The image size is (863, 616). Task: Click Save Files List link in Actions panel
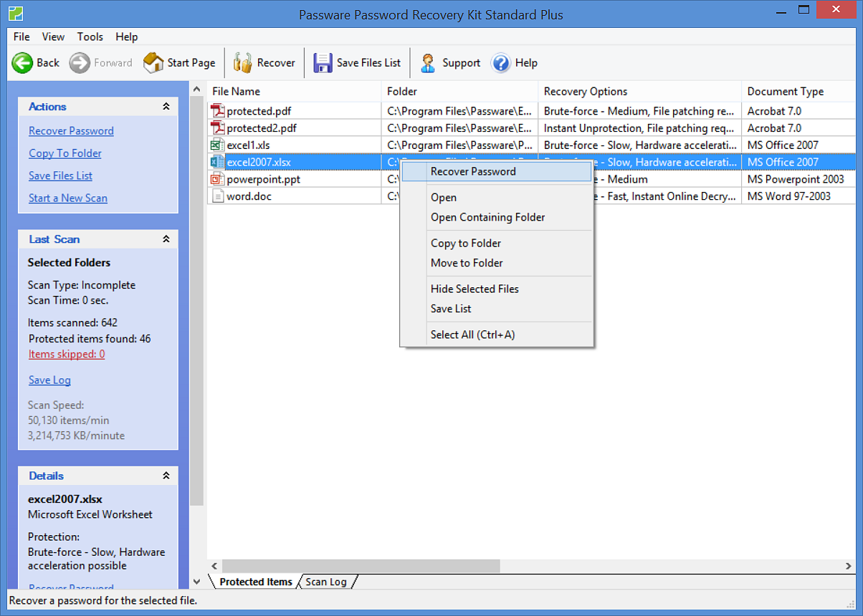tap(60, 175)
